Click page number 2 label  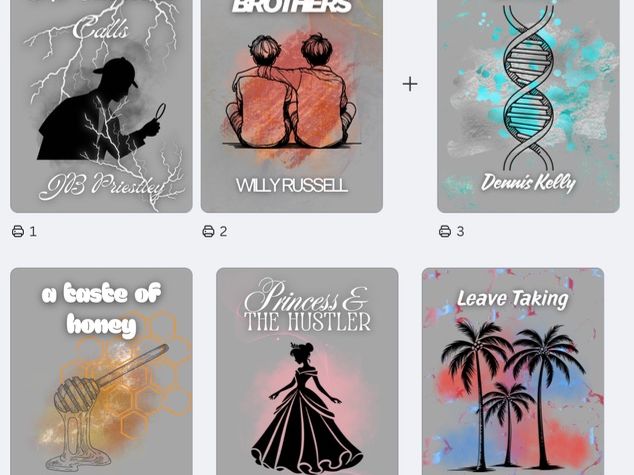point(223,232)
